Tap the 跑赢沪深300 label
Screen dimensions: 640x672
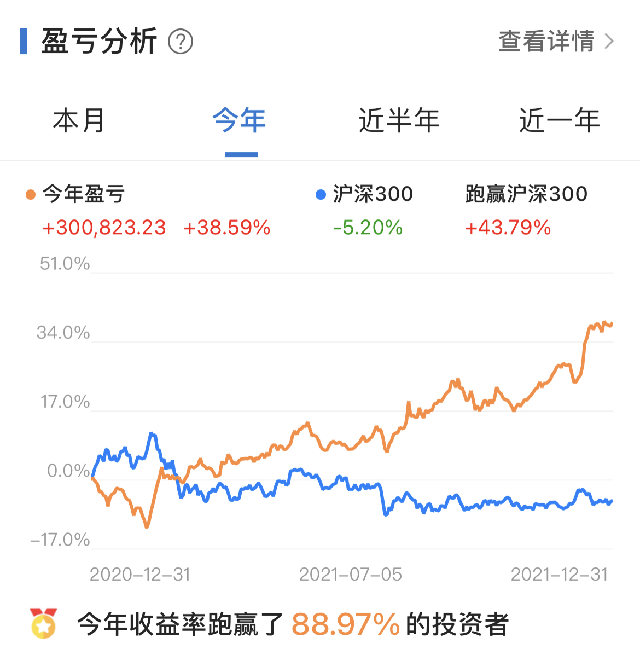point(526,194)
